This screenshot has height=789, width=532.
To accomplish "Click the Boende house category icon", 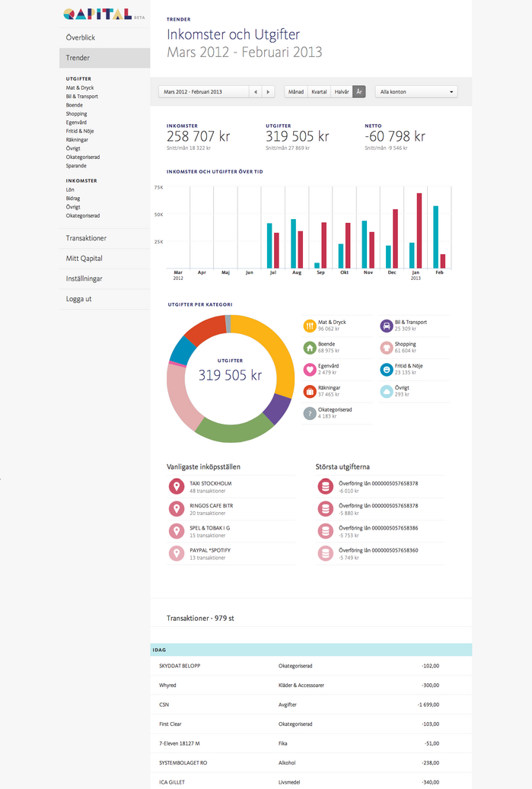I will pos(310,348).
